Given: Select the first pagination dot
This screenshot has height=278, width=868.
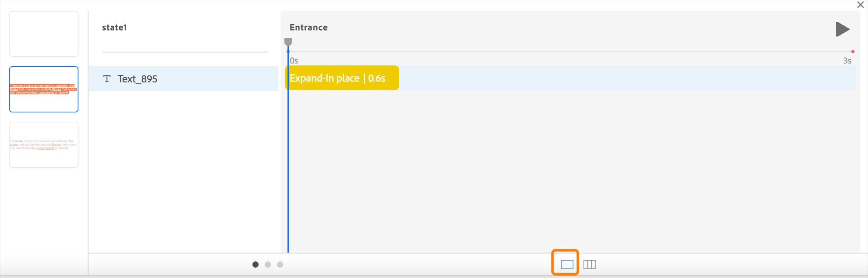Looking at the screenshot, I should click(255, 265).
